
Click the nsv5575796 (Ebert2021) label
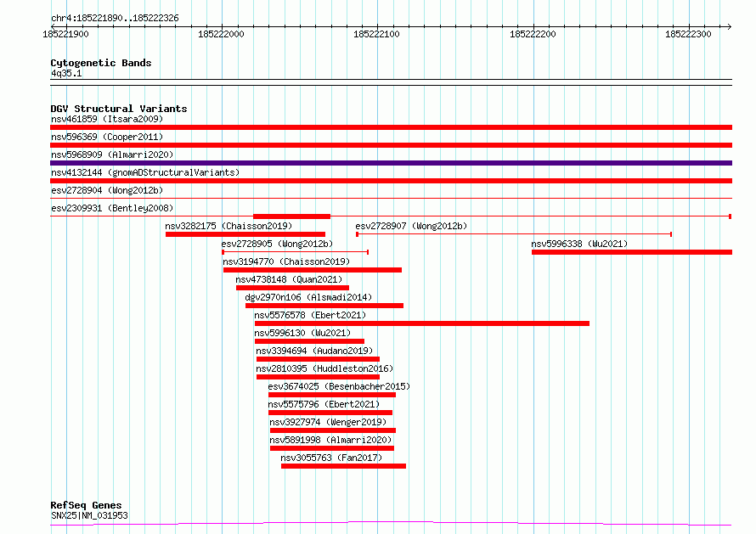(x=324, y=404)
